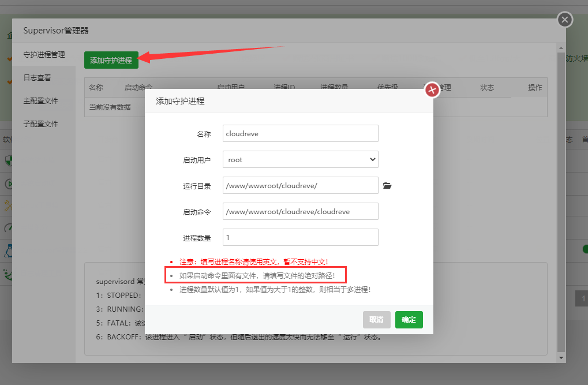
Task: Edit the 进程数量 field showing 1
Action: 300,237
